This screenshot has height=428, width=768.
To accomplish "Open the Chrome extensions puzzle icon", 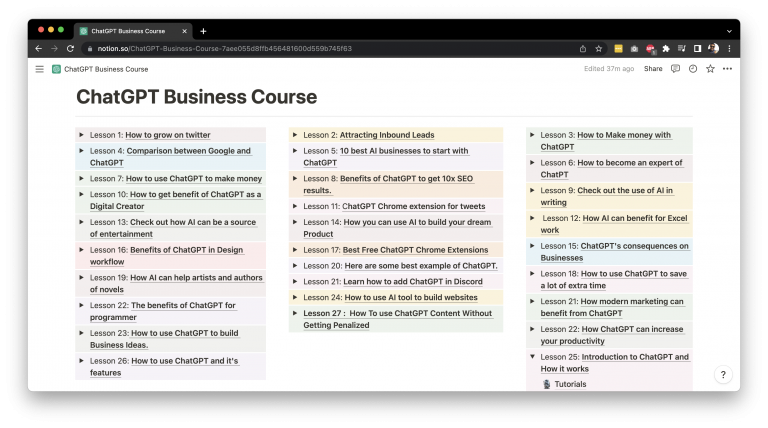I will pos(666,48).
